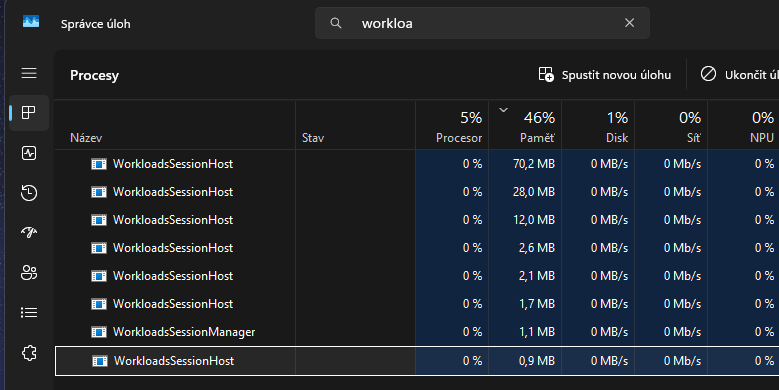Click the search magnifier icon
The height and width of the screenshot is (390, 779).
(x=336, y=23)
